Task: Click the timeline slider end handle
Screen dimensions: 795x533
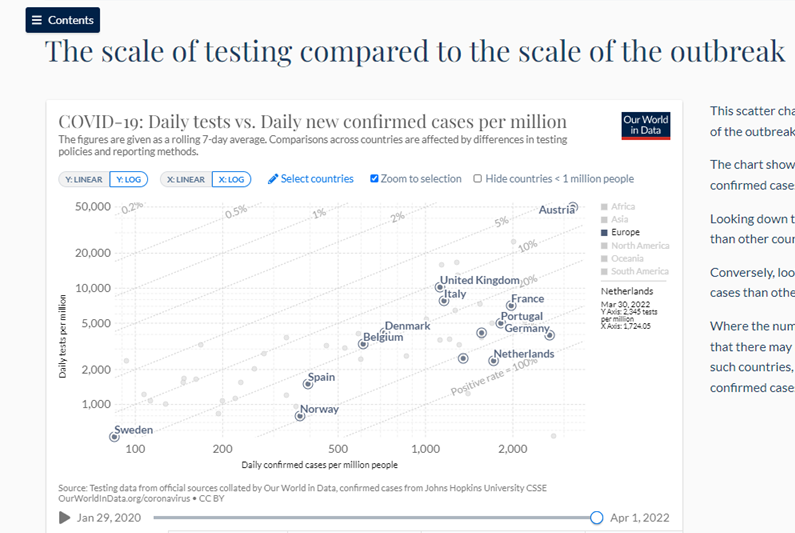Action: pyautogui.click(x=597, y=517)
